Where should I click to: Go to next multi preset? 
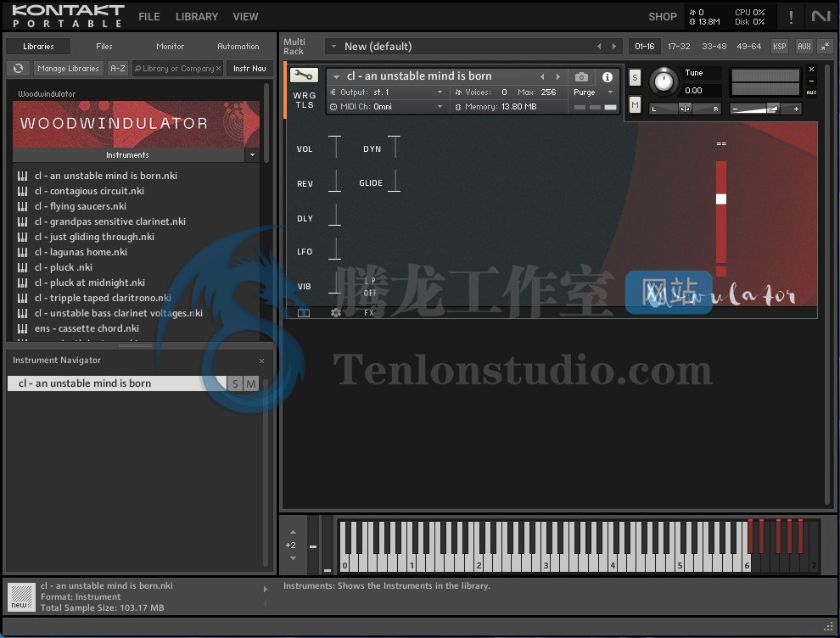(614, 47)
